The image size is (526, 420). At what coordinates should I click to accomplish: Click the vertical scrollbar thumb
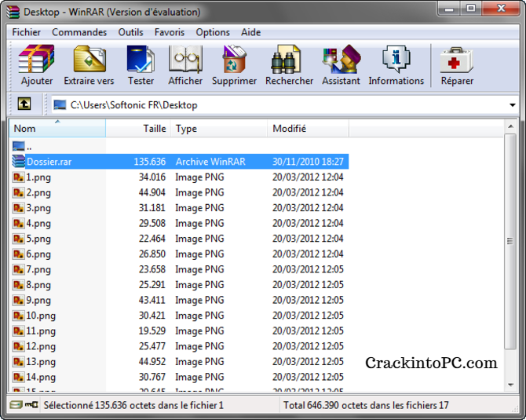pyautogui.click(x=510, y=241)
